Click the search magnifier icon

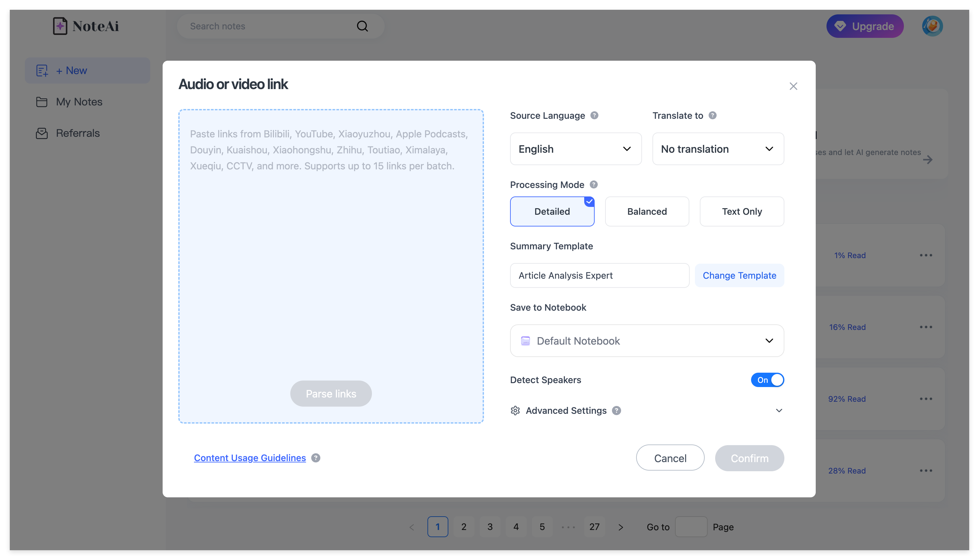362,26
